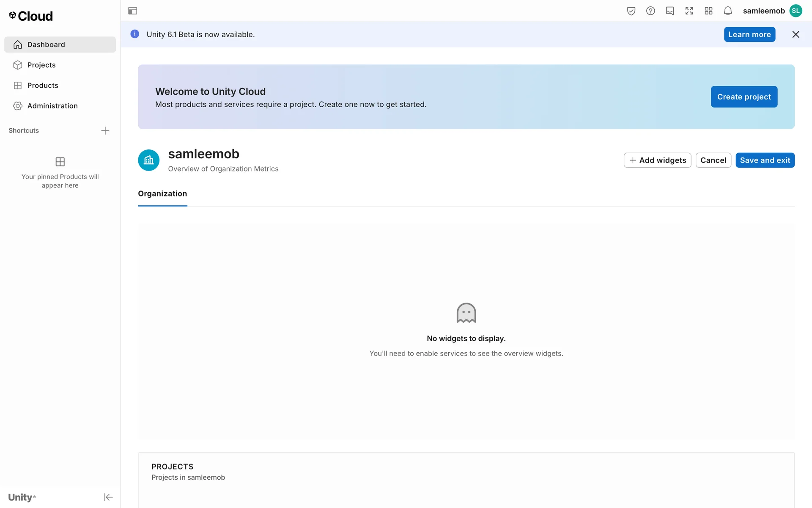Dismiss the Unity 6.1 Beta banner
This screenshot has height=508, width=812.
[796, 35]
